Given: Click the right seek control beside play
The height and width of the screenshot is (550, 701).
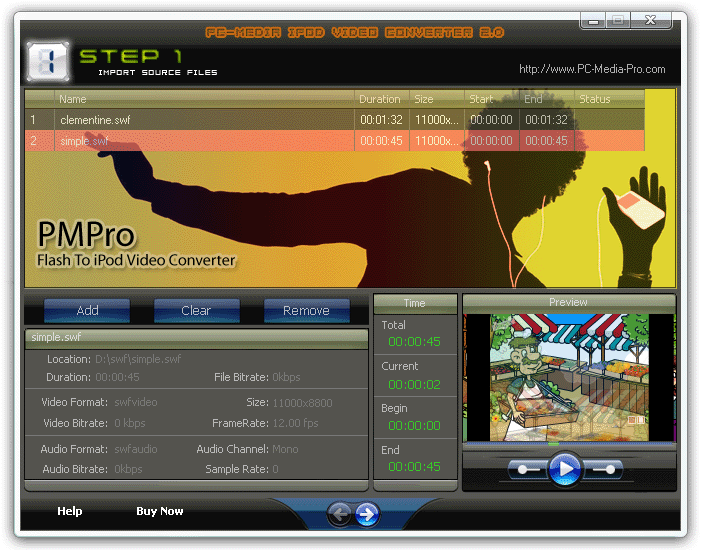Looking at the screenshot, I should [x=603, y=470].
